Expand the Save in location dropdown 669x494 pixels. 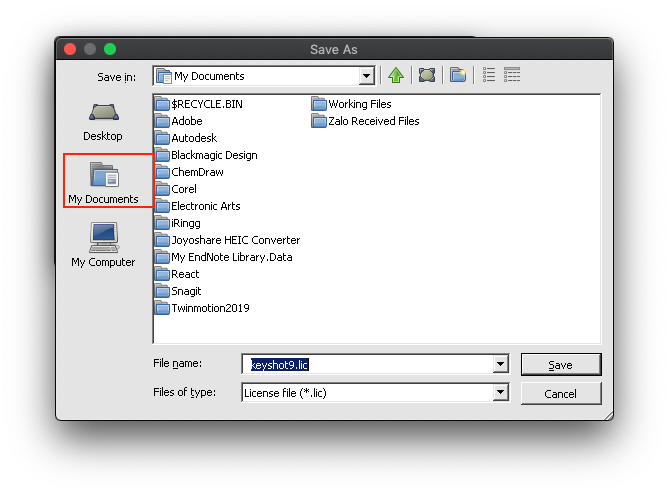coord(366,76)
